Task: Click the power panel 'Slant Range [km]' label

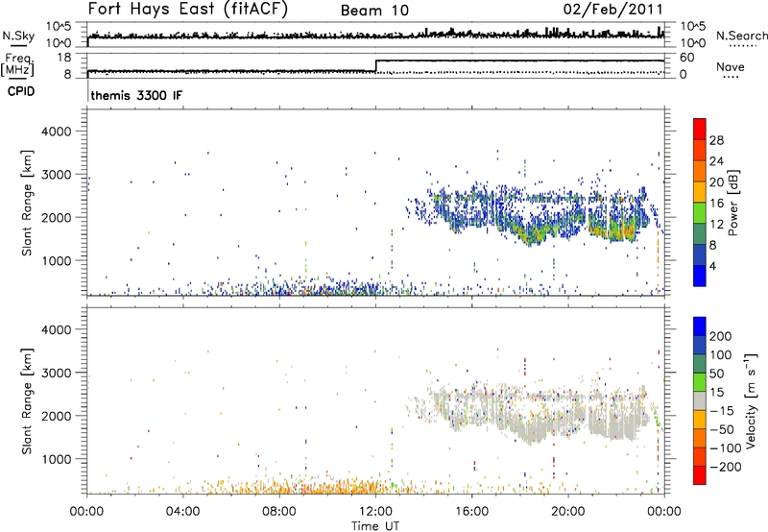Action: coord(28,203)
